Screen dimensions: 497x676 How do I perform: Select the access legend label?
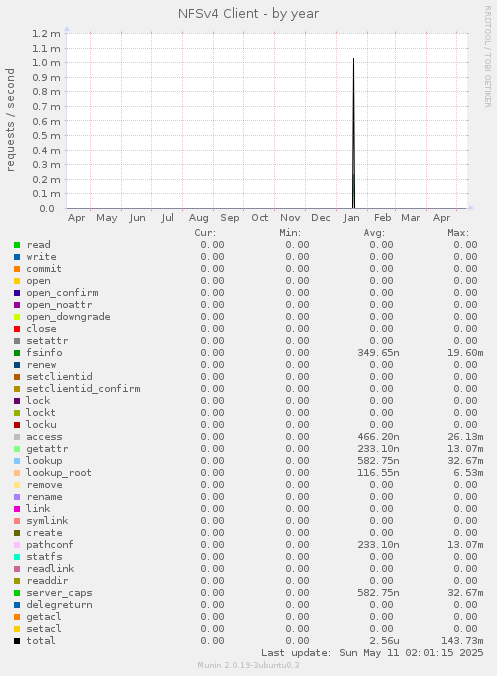tap(44, 437)
